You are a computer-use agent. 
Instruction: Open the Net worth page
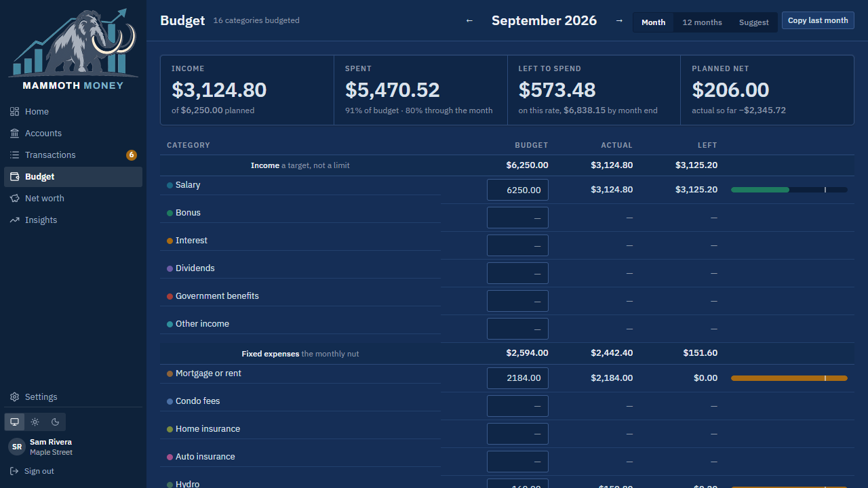pos(73,199)
